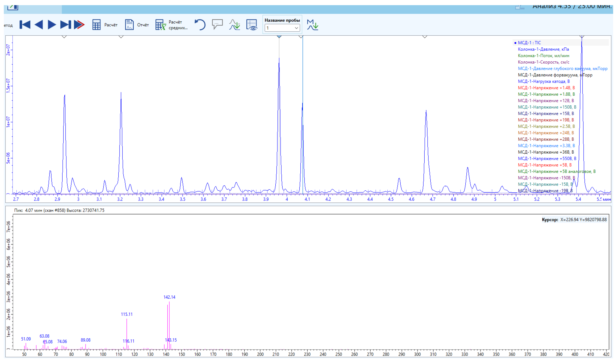
Task: Click the table view eye icon
Action: (x=252, y=25)
